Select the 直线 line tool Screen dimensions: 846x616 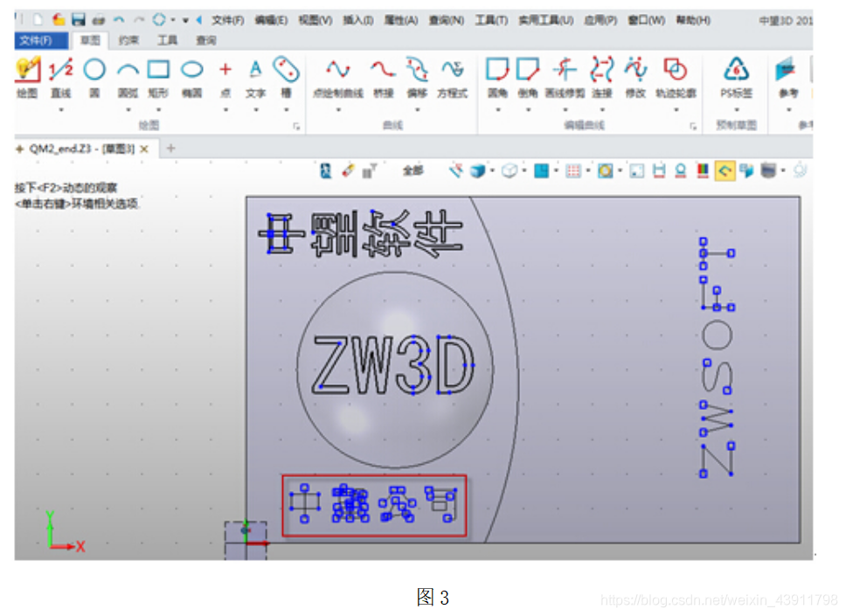pyautogui.click(x=61, y=77)
